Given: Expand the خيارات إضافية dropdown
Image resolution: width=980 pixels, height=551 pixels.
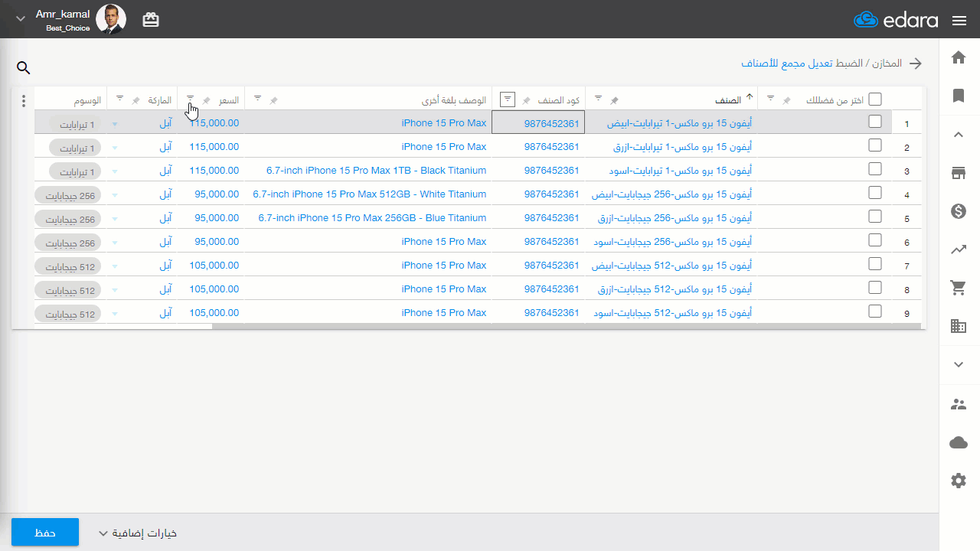Looking at the screenshot, I should [x=138, y=533].
